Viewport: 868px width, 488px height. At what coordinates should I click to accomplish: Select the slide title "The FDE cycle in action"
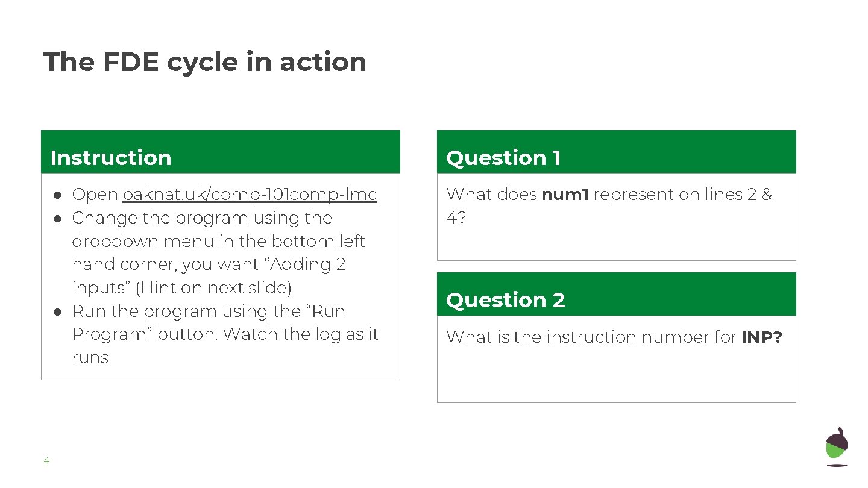(205, 62)
